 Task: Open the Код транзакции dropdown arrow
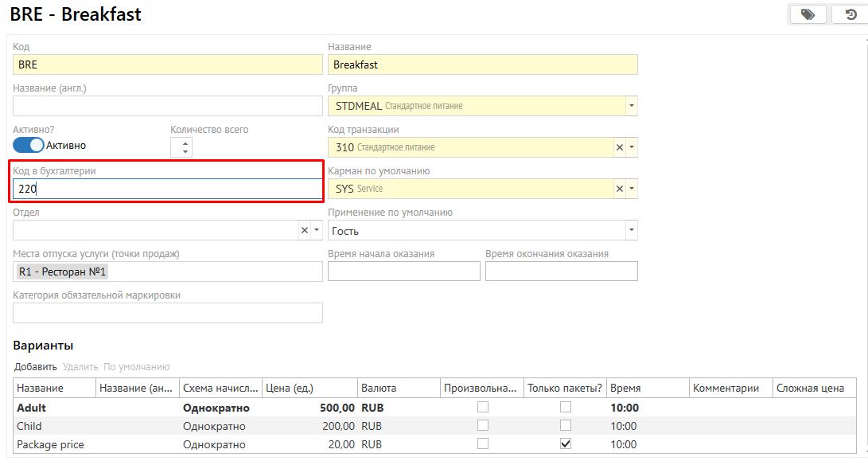click(631, 147)
